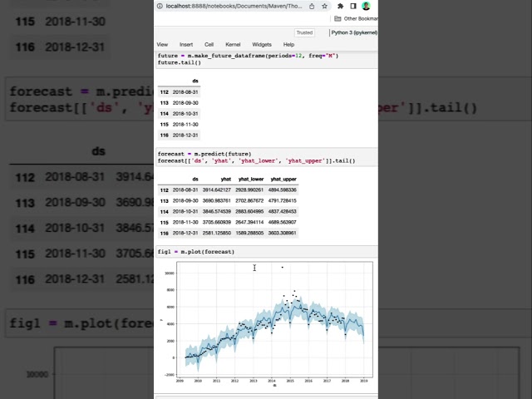Click the 'ds' header of the forecast table

click(x=195, y=180)
